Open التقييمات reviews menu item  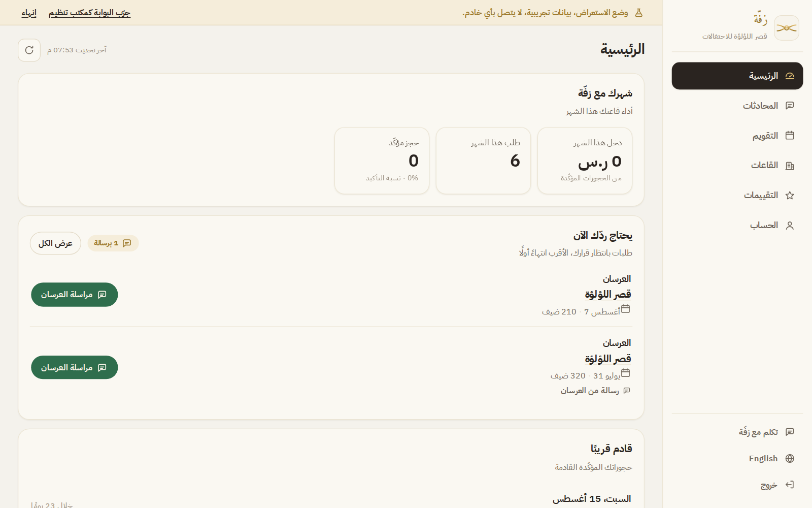tap(737, 196)
